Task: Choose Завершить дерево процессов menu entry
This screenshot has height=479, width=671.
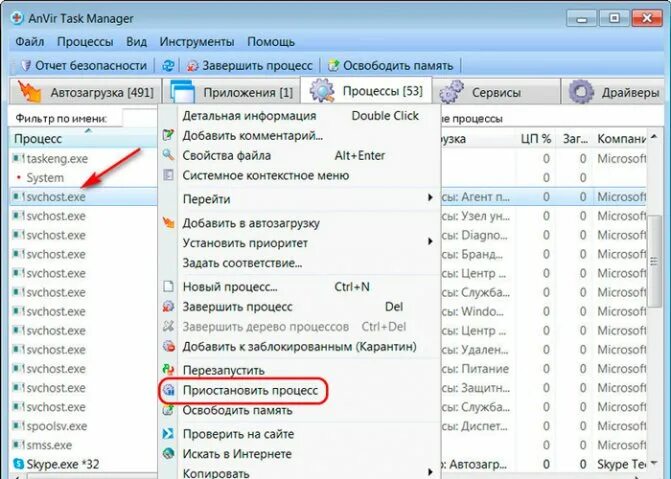Action: (300, 327)
